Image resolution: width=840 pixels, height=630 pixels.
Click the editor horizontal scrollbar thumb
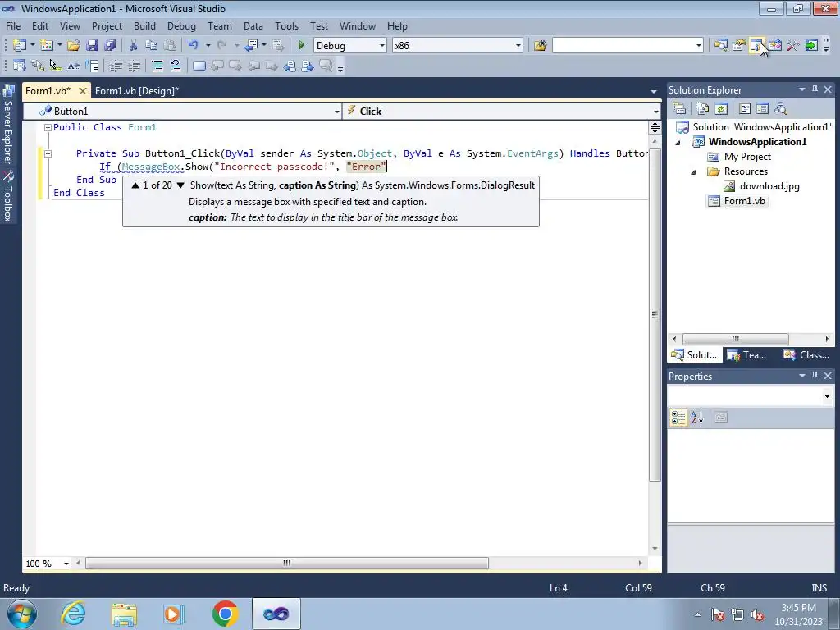point(287,564)
